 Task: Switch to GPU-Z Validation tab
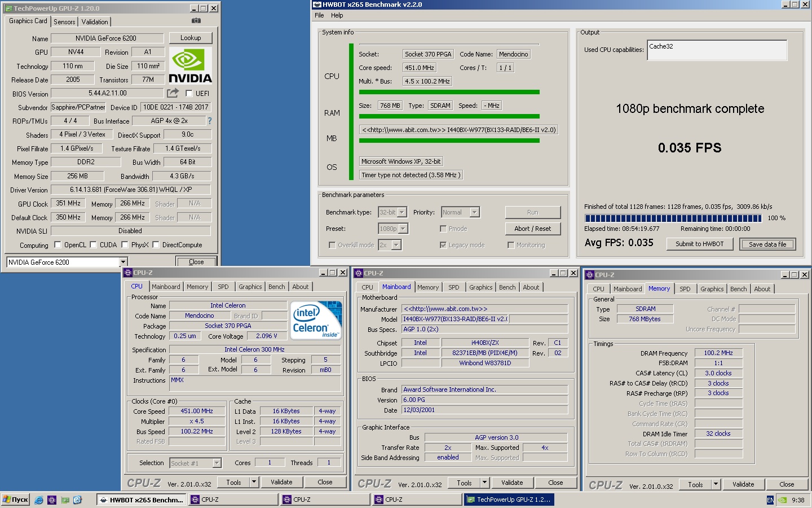[x=95, y=21]
